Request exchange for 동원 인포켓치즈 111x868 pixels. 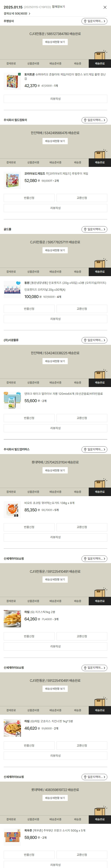click(x=82, y=309)
